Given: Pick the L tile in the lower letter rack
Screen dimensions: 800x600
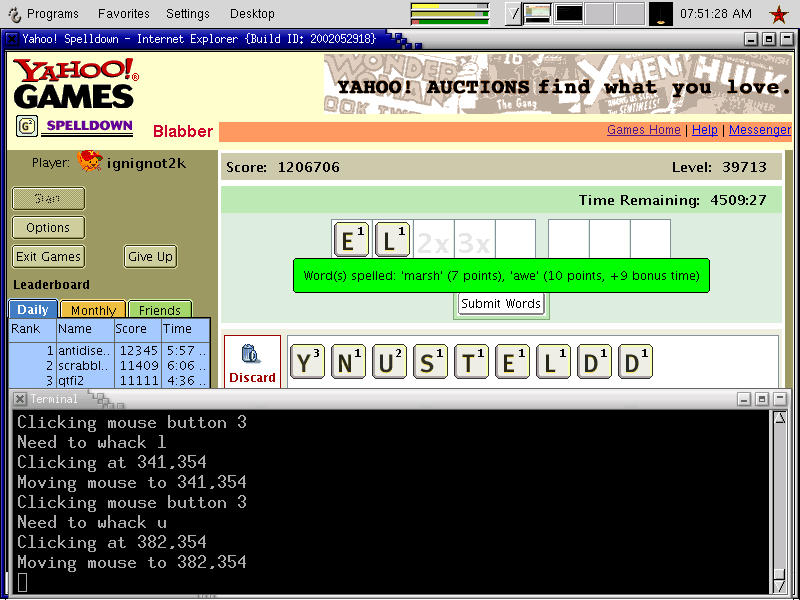Looking at the screenshot, I should coord(553,362).
